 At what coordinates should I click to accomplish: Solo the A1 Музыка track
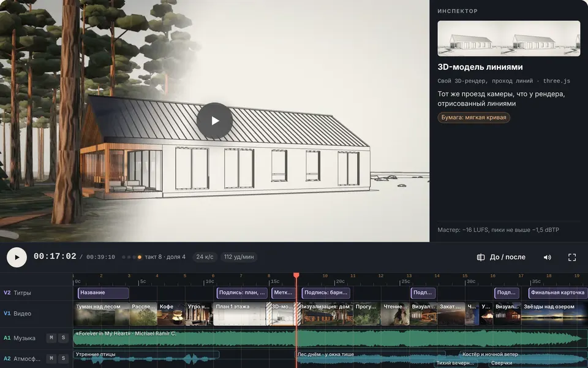(63, 337)
